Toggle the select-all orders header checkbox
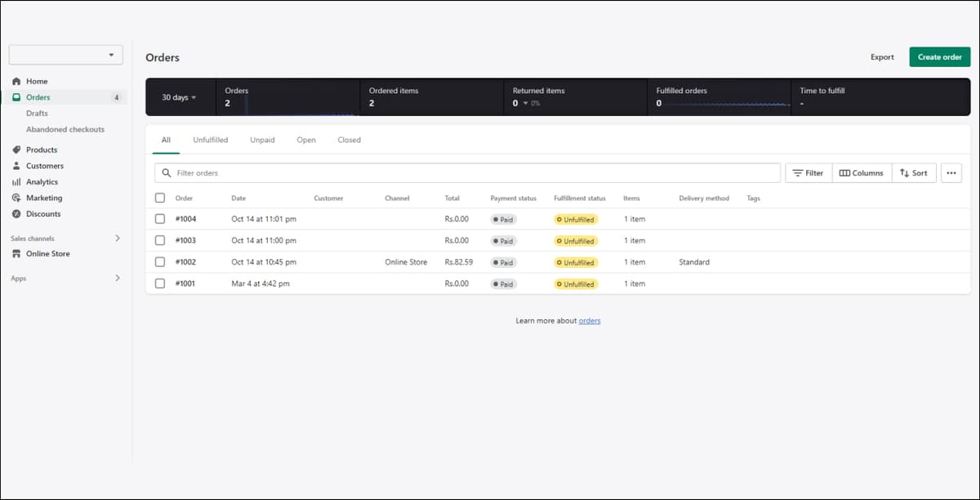Viewport: 980px width, 500px height. [x=160, y=198]
